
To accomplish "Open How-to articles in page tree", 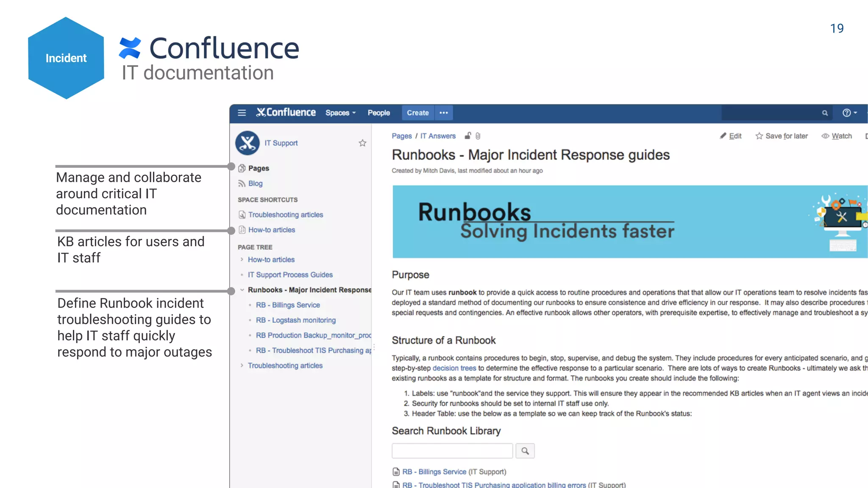I will (271, 260).
